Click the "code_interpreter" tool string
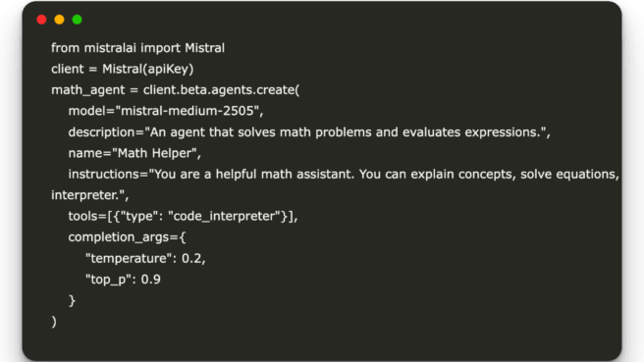The height and width of the screenshot is (362, 644). pyautogui.click(x=224, y=216)
